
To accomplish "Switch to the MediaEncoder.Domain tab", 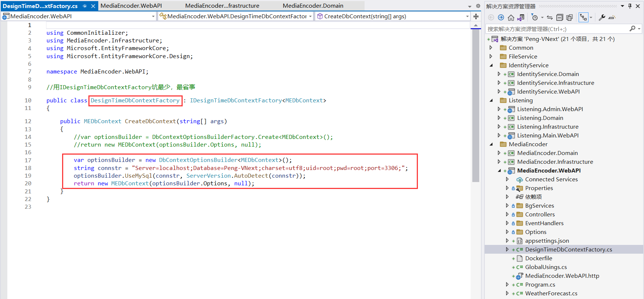I will (x=313, y=6).
